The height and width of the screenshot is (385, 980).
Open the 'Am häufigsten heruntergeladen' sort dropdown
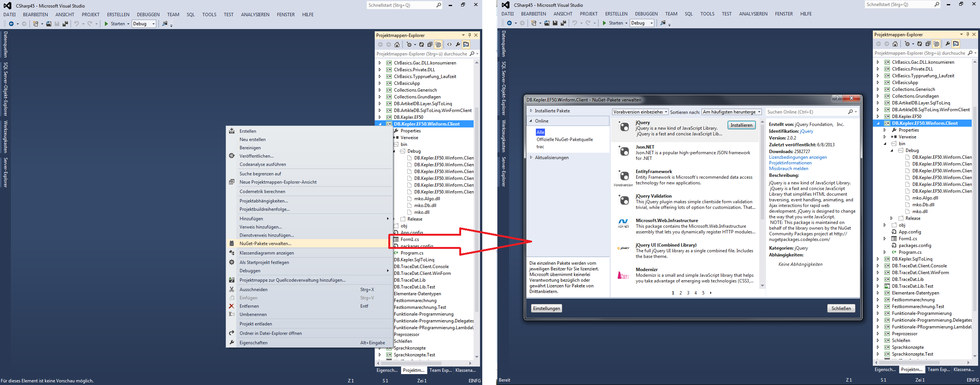pos(732,112)
